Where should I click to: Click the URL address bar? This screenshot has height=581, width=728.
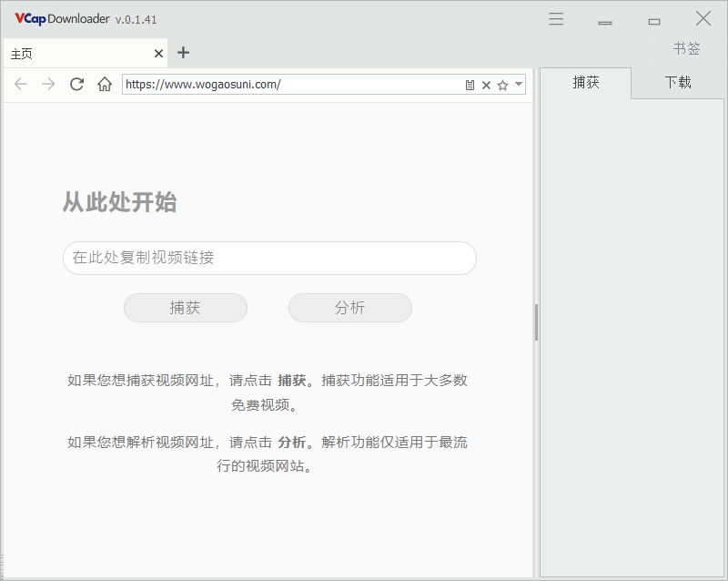coord(291,85)
